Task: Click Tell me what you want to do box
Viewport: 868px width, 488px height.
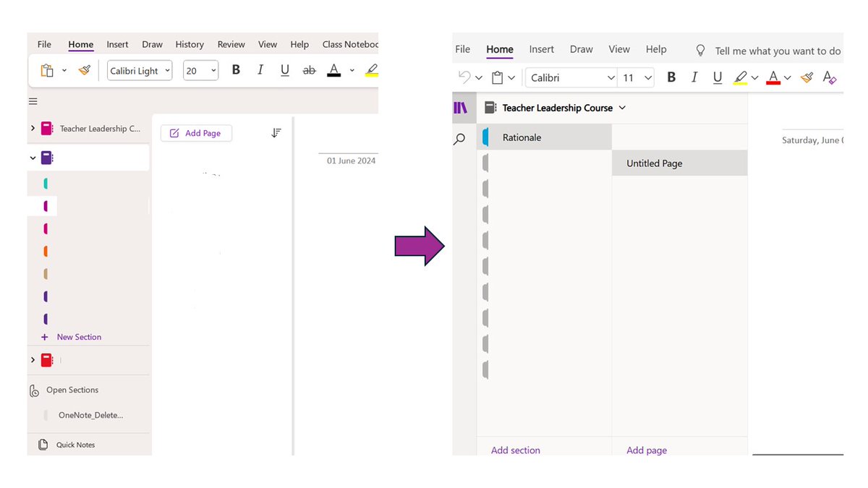Action: 778,51
